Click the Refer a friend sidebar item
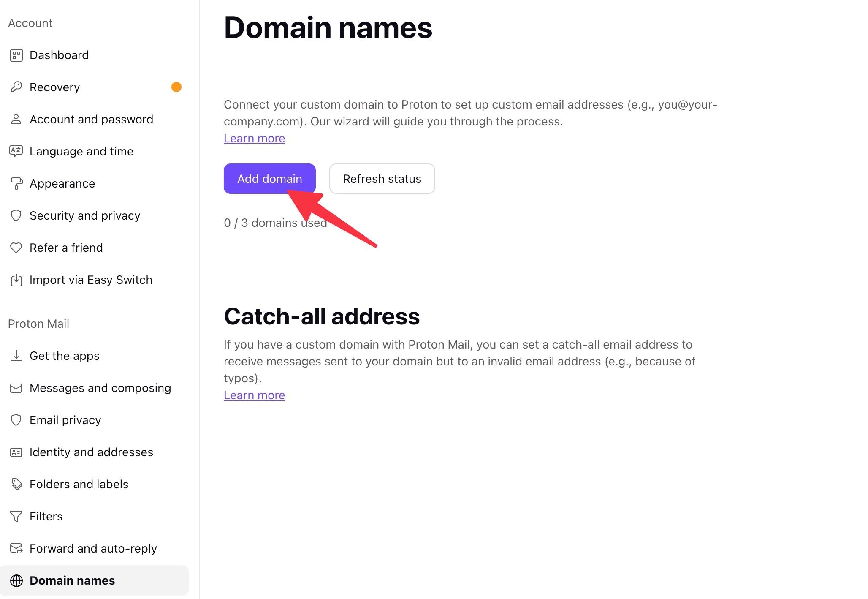The image size is (868, 599). [65, 248]
